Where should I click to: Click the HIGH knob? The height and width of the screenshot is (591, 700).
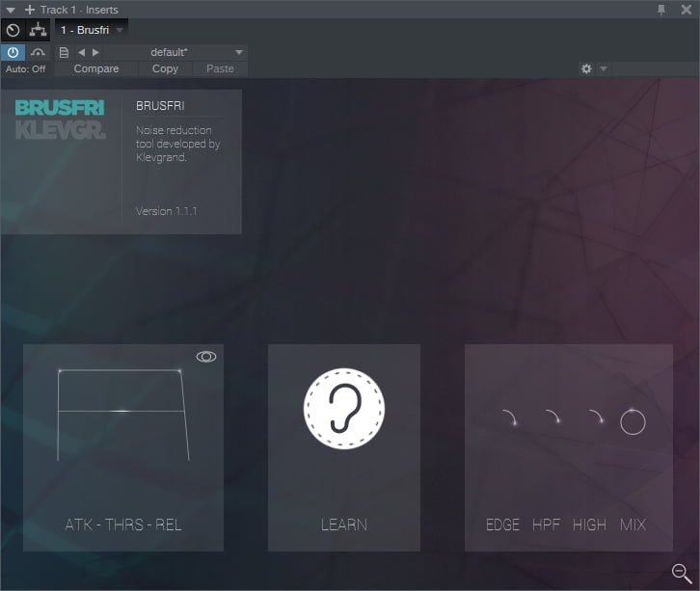tap(596, 417)
